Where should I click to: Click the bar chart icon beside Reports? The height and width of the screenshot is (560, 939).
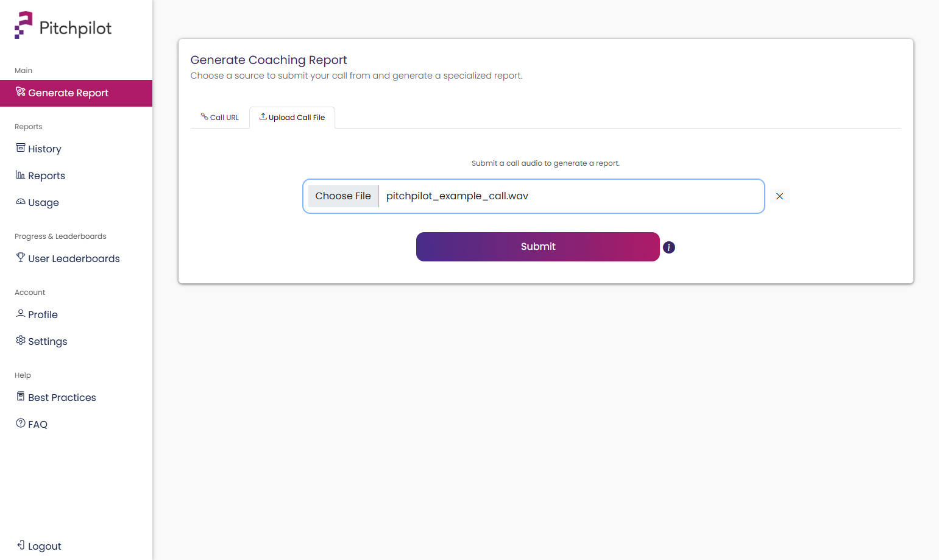pos(21,175)
